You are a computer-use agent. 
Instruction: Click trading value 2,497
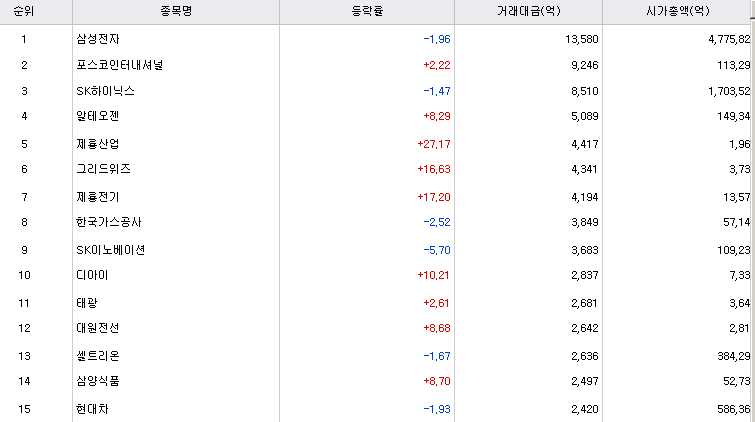585,381
